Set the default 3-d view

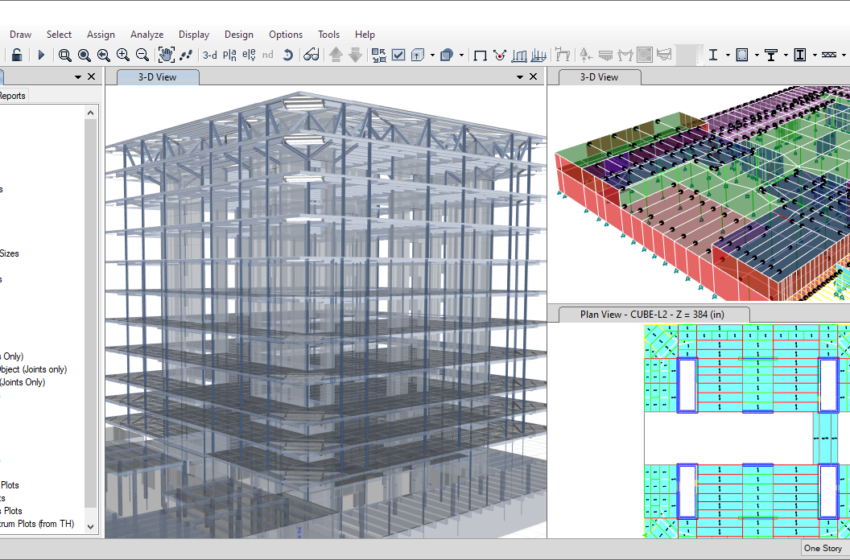pos(209,55)
